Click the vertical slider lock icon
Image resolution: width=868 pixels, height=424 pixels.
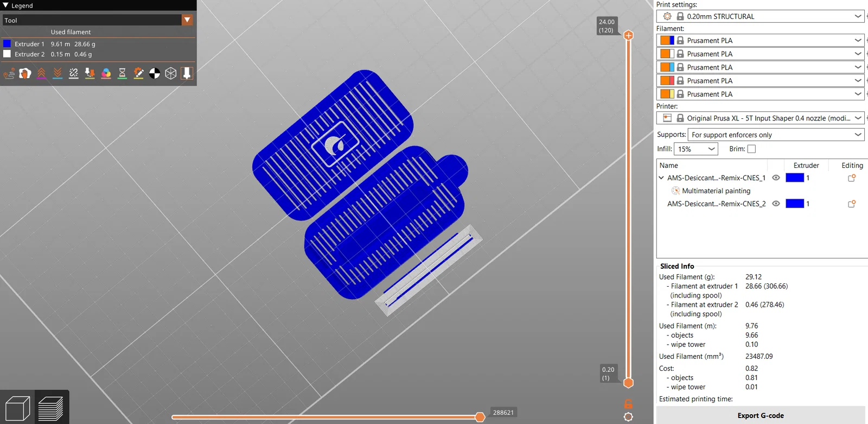point(628,404)
